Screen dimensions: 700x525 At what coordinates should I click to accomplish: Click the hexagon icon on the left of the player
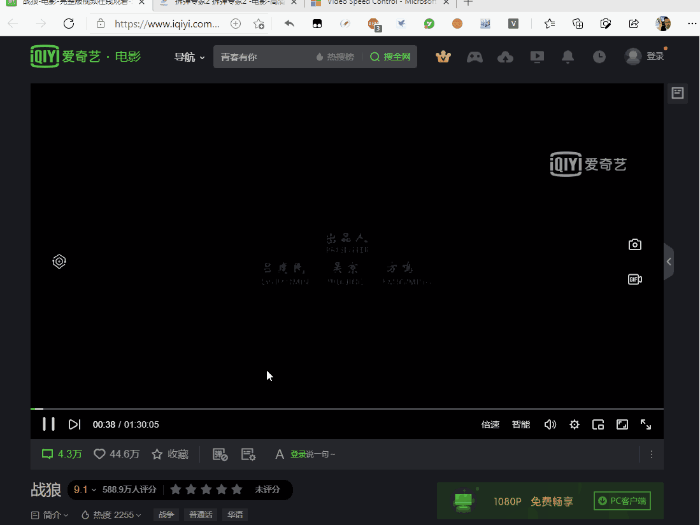[x=59, y=261]
